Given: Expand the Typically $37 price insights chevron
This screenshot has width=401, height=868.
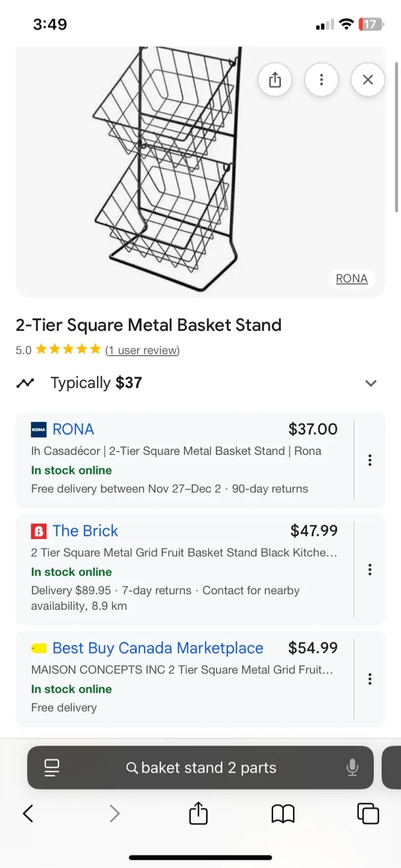Looking at the screenshot, I should point(371,383).
